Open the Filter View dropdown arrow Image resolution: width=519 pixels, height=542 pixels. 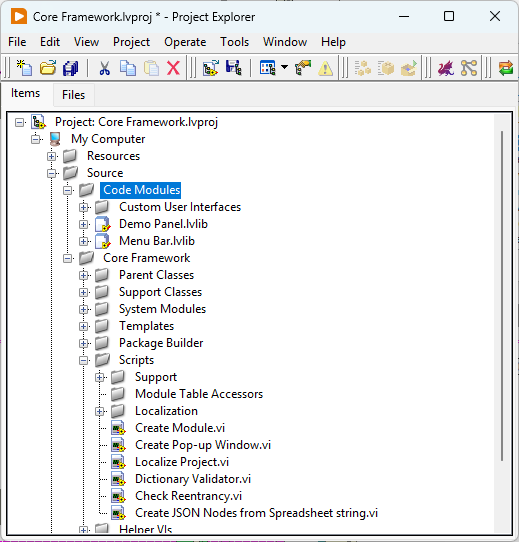coord(285,67)
